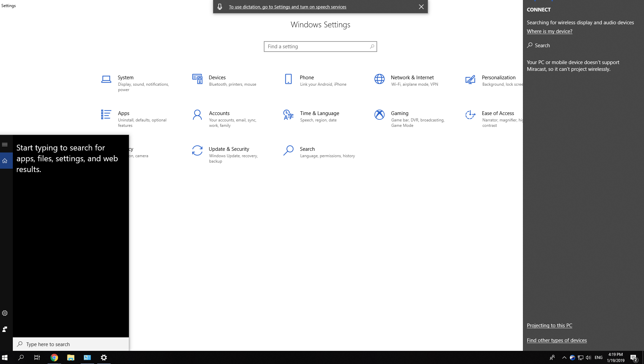Image resolution: width=644 pixels, height=364 pixels.
Task: Open the Apps list icon
Action: click(106, 115)
